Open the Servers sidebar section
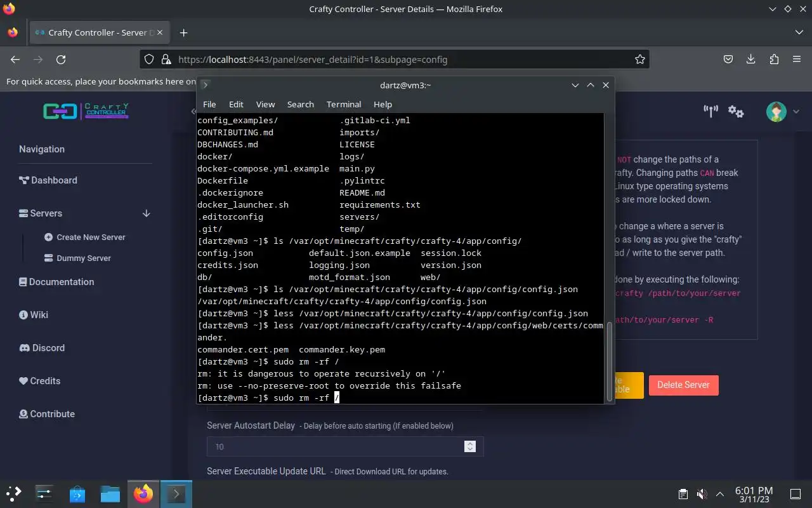Image resolution: width=812 pixels, height=508 pixels. pyautogui.click(x=41, y=213)
